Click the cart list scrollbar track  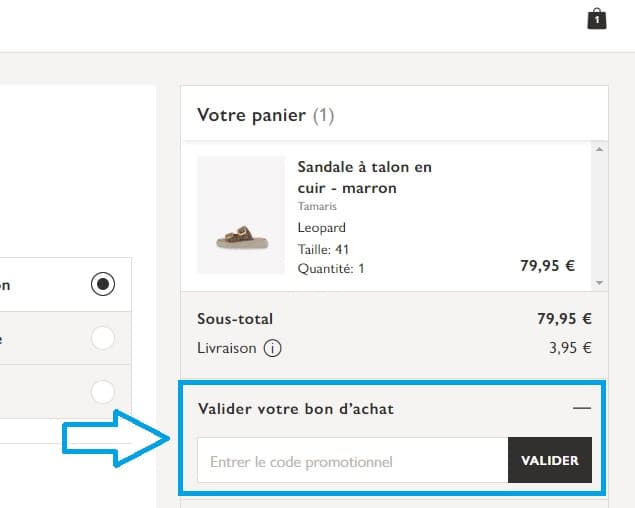pos(600,215)
